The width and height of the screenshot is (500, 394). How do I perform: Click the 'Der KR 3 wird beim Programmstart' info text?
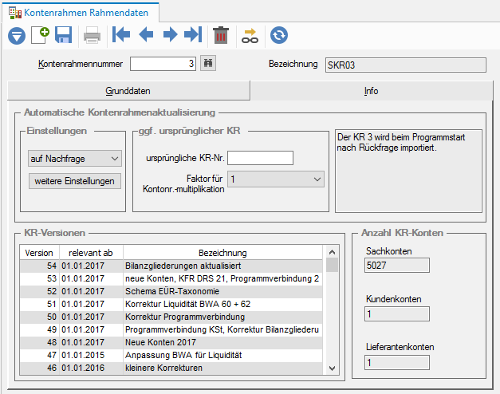pos(401,137)
